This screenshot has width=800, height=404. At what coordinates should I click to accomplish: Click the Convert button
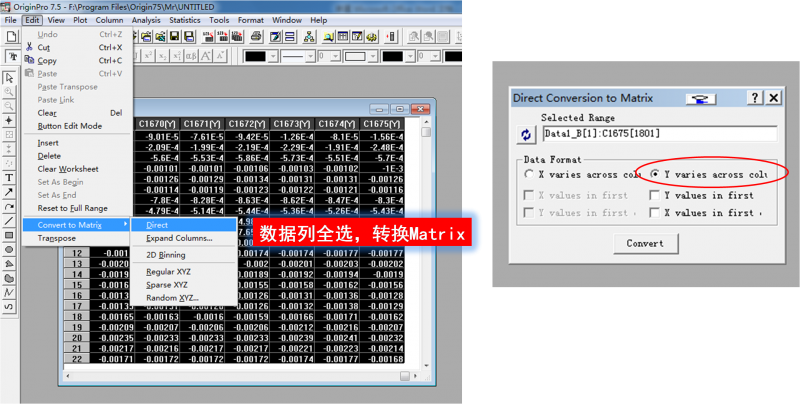point(645,243)
